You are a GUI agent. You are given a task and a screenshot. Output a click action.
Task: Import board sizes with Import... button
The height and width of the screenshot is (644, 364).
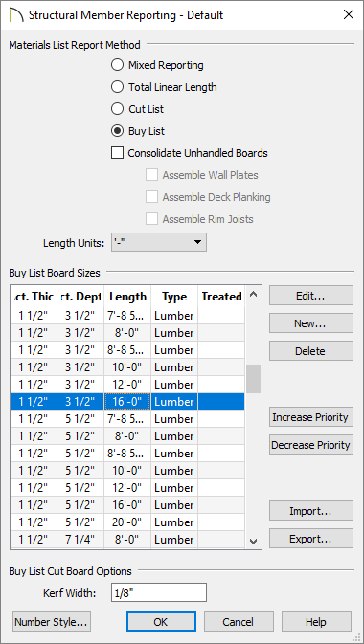click(311, 511)
